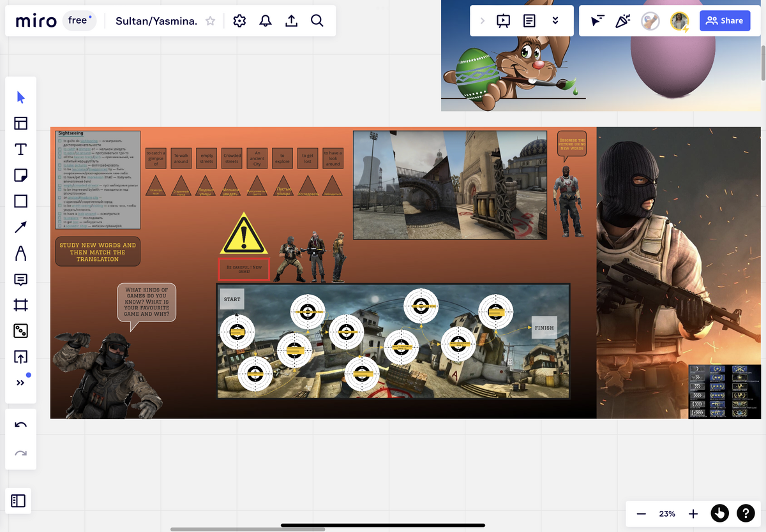
Task: Open the help question mark
Action: pyautogui.click(x=746, y=513)
